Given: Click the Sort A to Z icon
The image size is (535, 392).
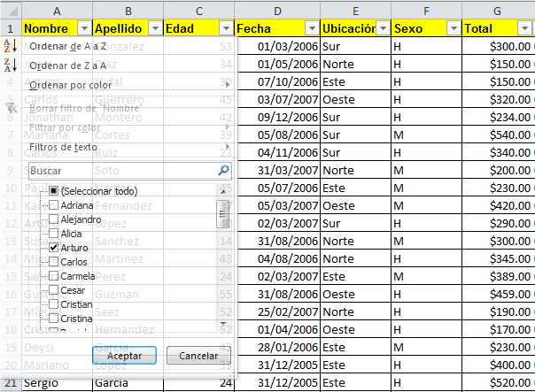Looking at the screenshot, I should (11, 45).
